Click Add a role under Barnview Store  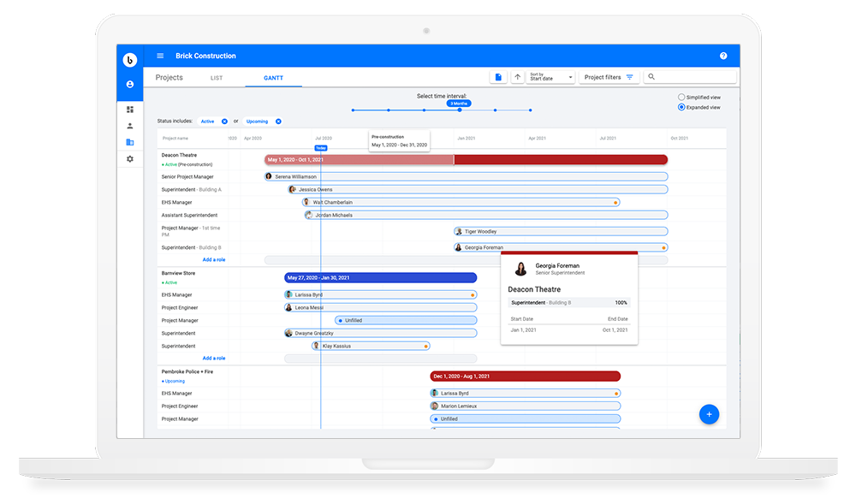tap(214, 359)
